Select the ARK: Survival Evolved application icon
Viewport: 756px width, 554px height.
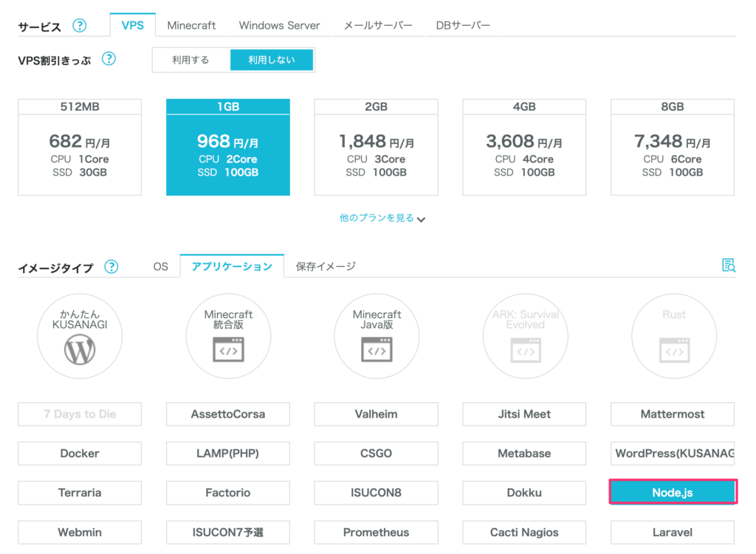coord(525,336)
